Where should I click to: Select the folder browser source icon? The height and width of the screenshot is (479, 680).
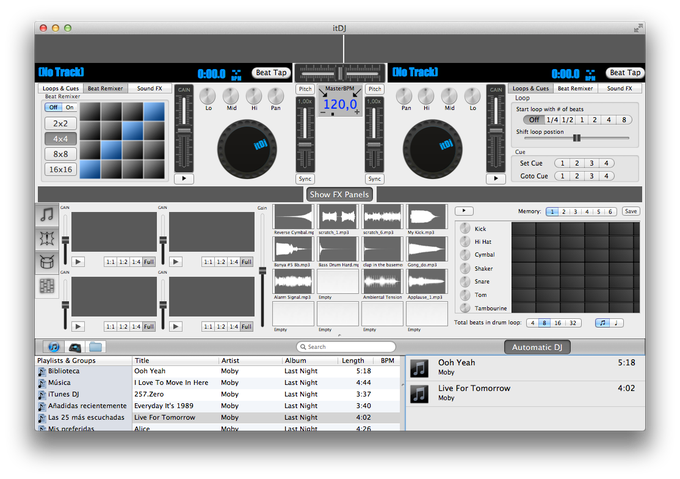pos(95,347)
